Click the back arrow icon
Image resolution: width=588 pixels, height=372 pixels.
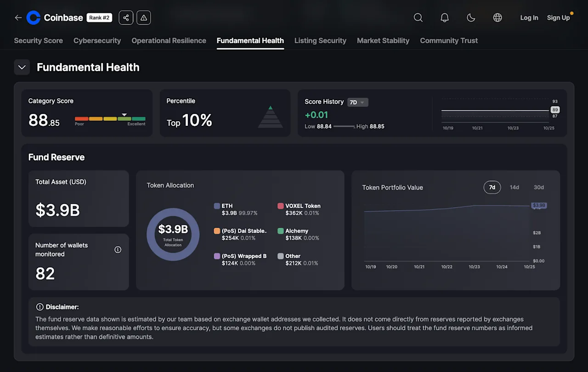click(x=18, y=18)
